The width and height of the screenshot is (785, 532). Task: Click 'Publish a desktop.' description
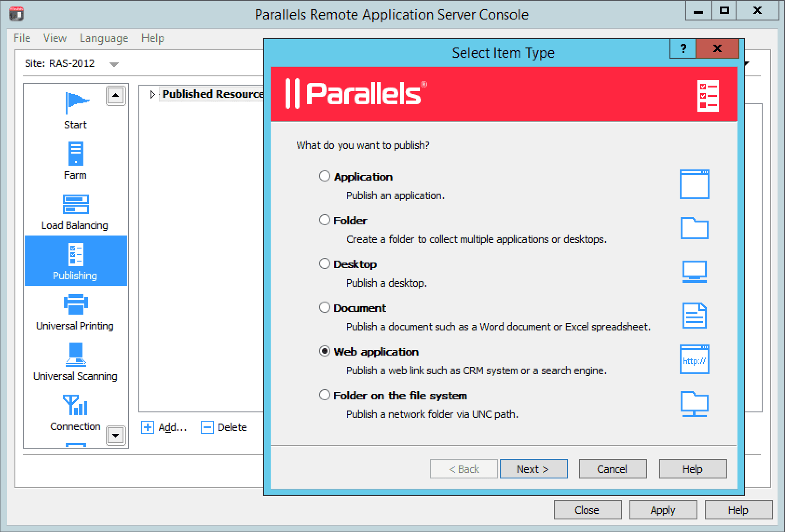[x=387, y=283]
